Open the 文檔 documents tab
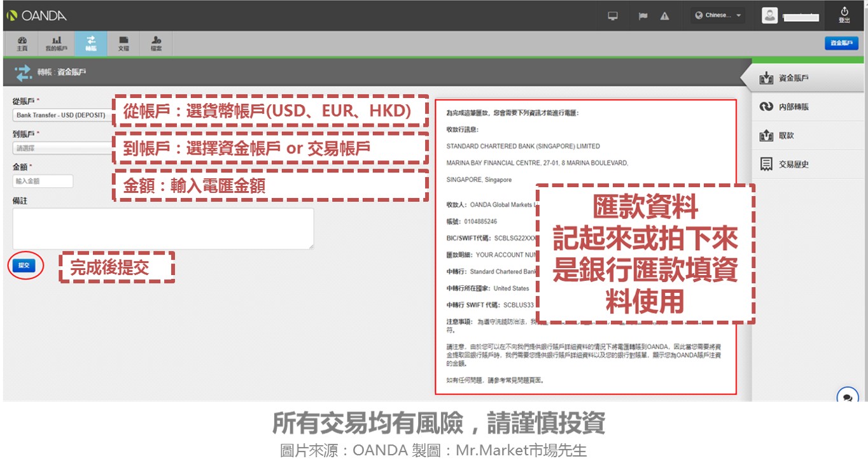The width and height of the screenshot is (868, 468). pos(123,43)
